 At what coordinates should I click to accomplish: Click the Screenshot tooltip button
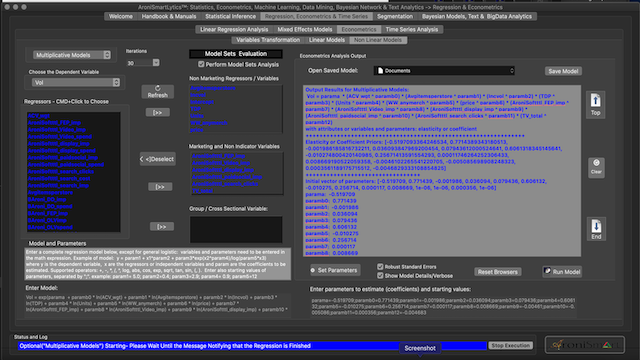(420, 348)
